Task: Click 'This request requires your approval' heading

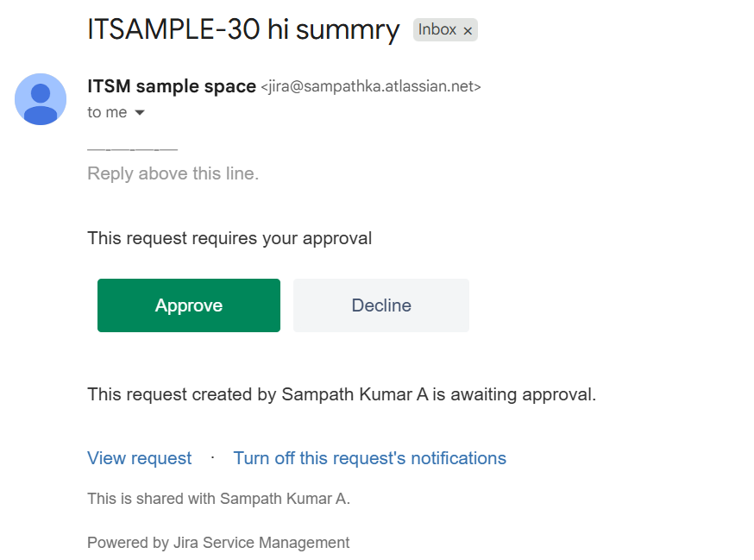Action: coord(229,239)
